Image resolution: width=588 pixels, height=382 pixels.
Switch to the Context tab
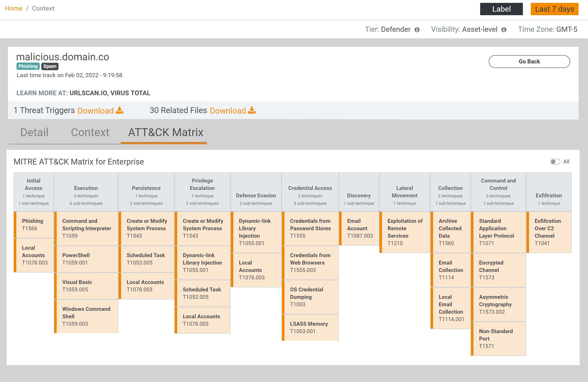[90, 132]
